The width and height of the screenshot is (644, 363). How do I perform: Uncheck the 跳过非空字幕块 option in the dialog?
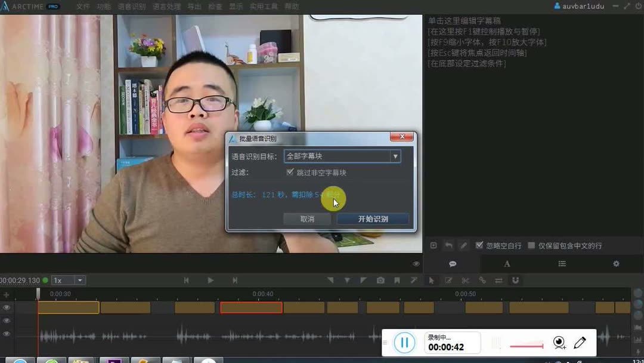click(x=290, y=173)
